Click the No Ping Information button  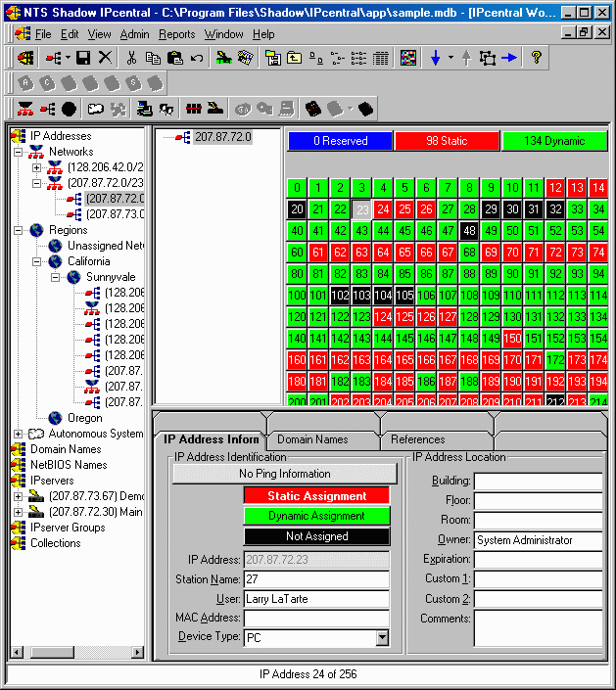tap(284, 474)
